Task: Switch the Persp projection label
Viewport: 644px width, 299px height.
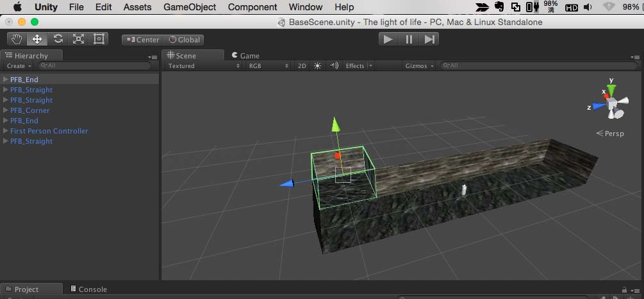Action: point(610,133)
